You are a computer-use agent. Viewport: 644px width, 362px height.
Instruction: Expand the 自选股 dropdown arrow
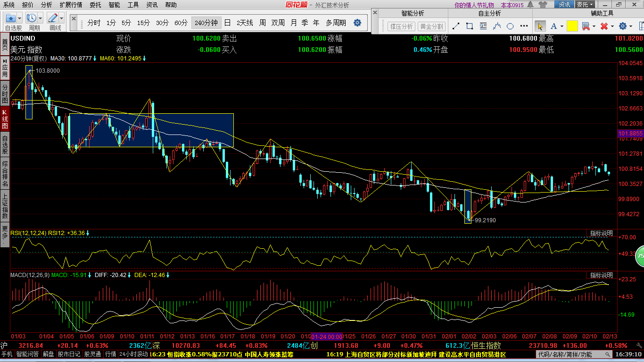point(19,18)
